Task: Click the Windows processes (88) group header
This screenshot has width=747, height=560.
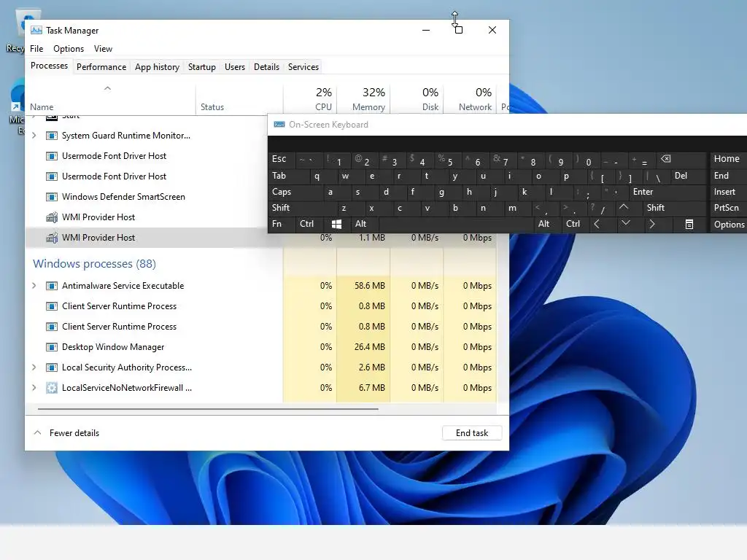Action: tap(94, 264)
